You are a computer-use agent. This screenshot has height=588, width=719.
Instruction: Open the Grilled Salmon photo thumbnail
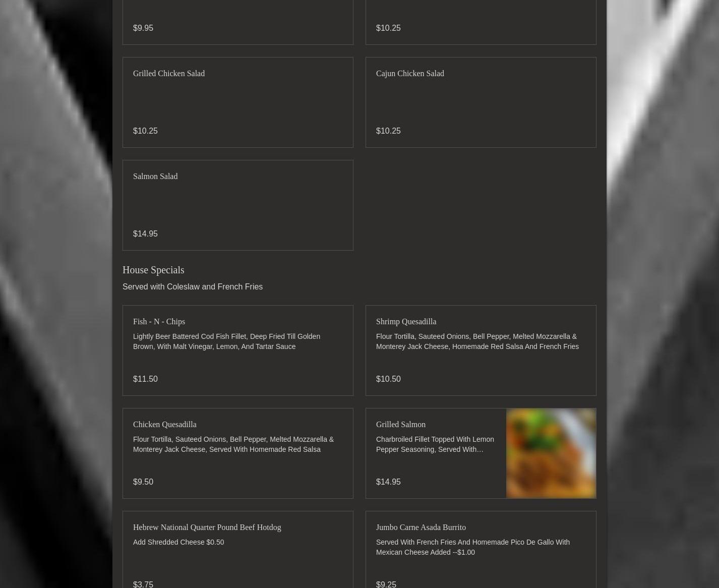(x=551, y=453)
